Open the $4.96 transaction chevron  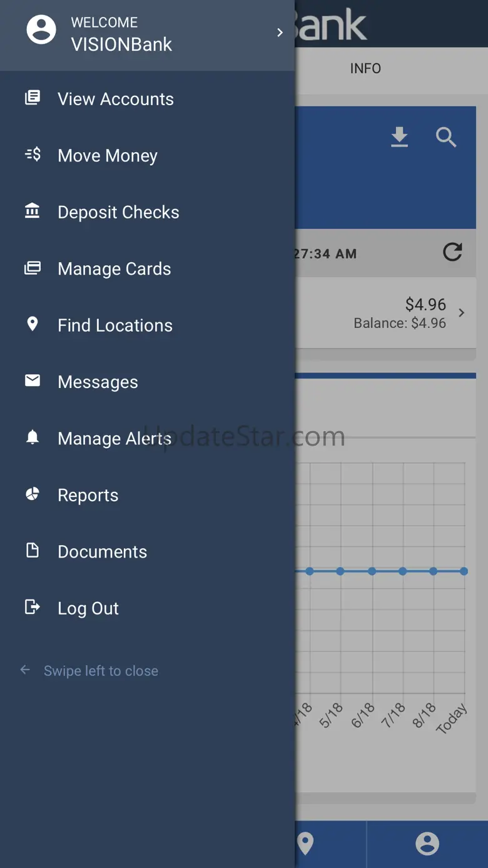[x=462, y=313]
